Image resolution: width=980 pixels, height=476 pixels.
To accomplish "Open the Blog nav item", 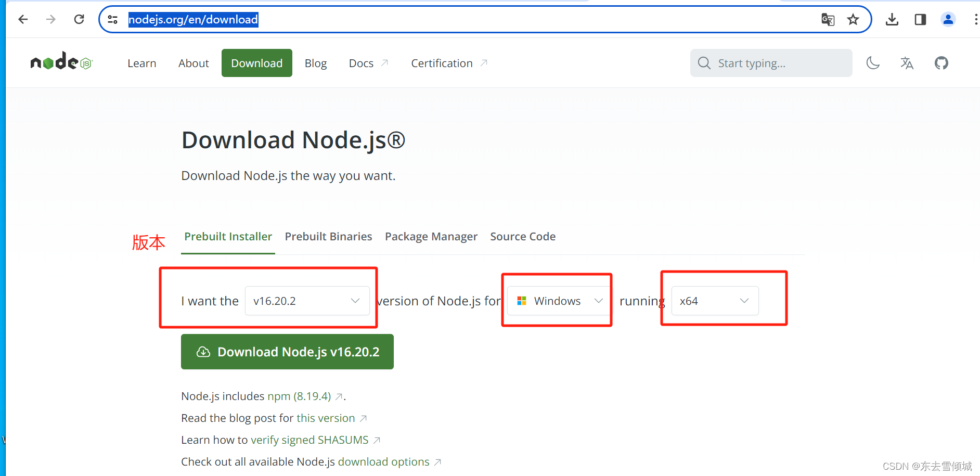I will pyautogui.click(x=316, y=63).
